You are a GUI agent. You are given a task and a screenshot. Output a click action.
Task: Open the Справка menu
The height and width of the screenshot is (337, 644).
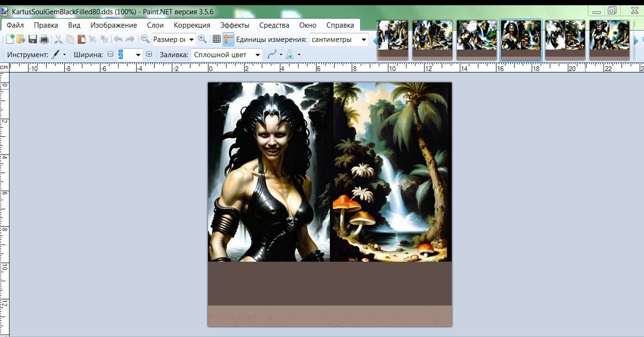point(340,25)
